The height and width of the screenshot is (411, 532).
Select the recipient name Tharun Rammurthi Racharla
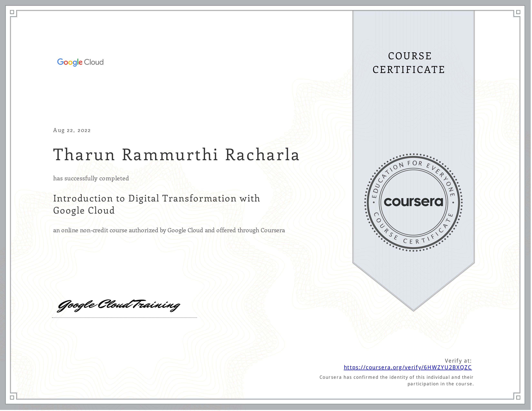point(176,155)
